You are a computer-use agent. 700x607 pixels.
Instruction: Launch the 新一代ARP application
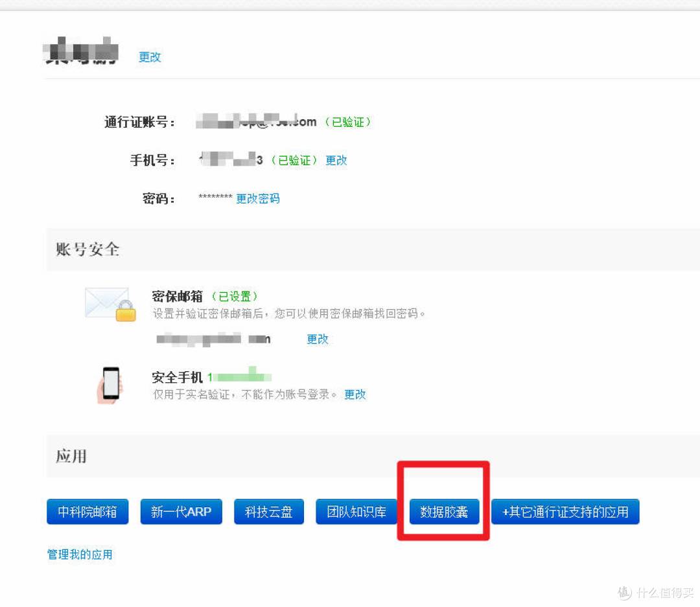(x=181, y=512)
